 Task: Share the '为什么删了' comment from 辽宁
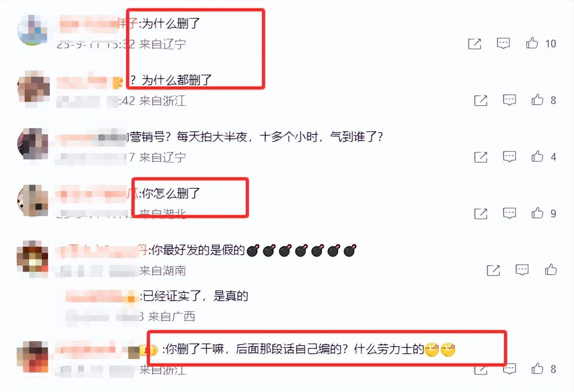coord(475,44)
